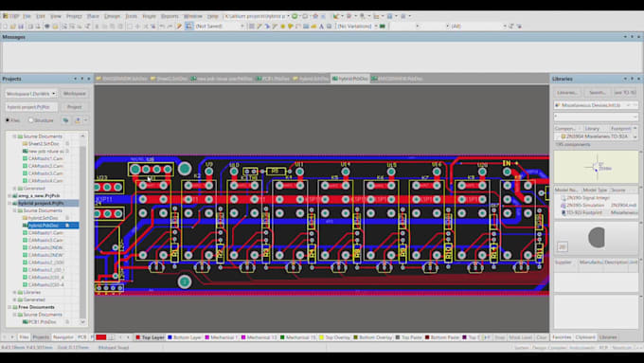Open the Not Saved view dropdown
Image resolution: width=644 pixels, height=363 pixels.
tap(241, 27)
